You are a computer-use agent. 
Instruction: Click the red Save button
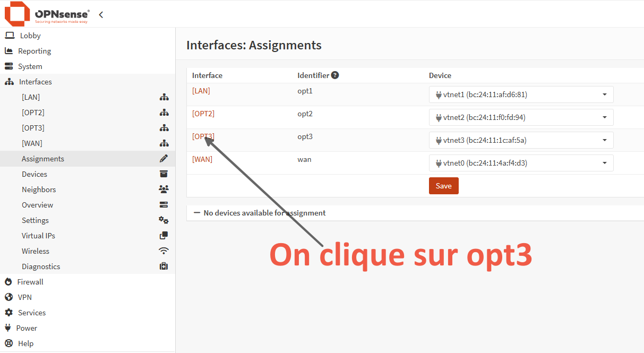click(443, 186)
